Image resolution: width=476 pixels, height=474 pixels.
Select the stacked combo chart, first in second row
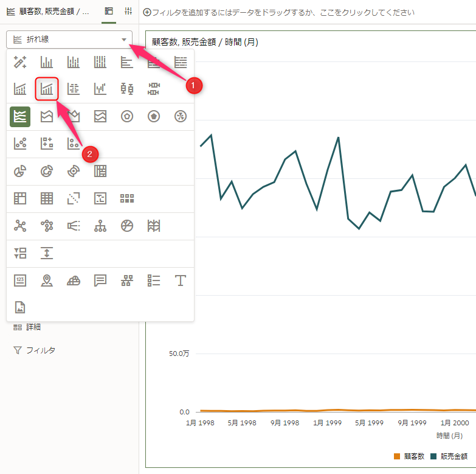click(x=20, y=89)
